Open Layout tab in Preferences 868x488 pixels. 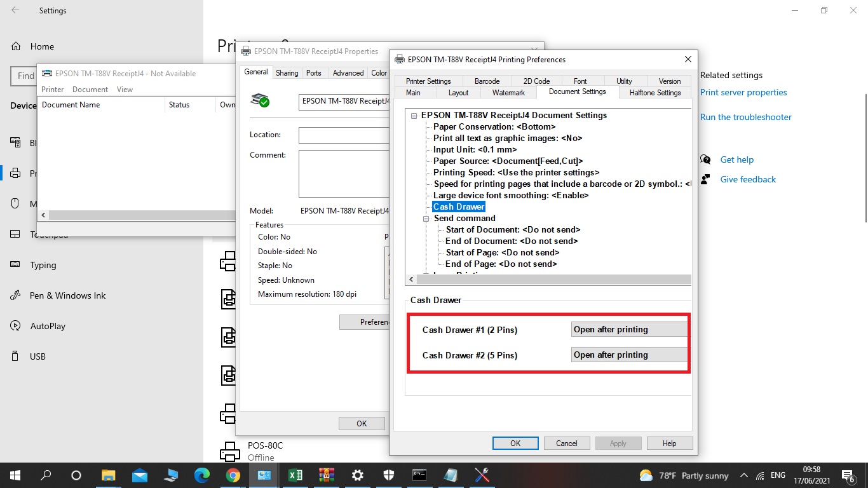458,93
